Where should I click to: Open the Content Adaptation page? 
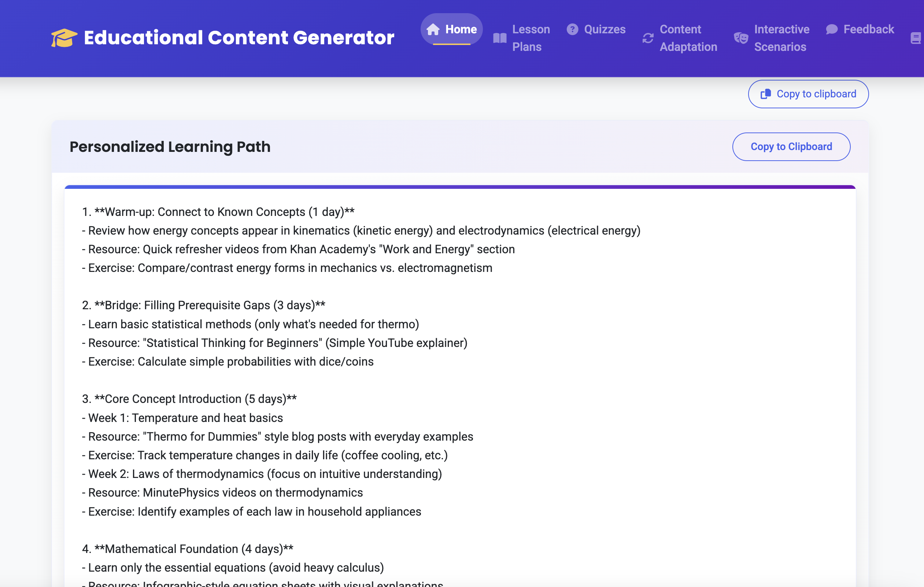688,38
